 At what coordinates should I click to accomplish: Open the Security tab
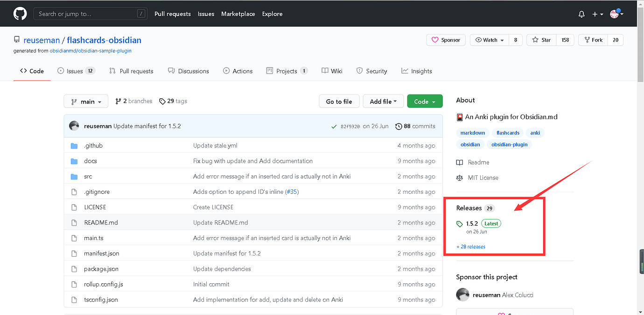pyautogui.click(x=371, y=71)
